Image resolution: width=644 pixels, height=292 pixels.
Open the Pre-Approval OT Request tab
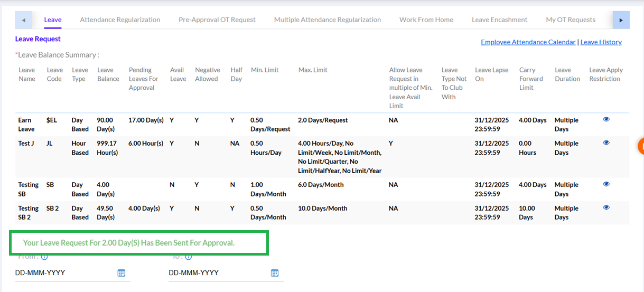[x=217, y=20]
